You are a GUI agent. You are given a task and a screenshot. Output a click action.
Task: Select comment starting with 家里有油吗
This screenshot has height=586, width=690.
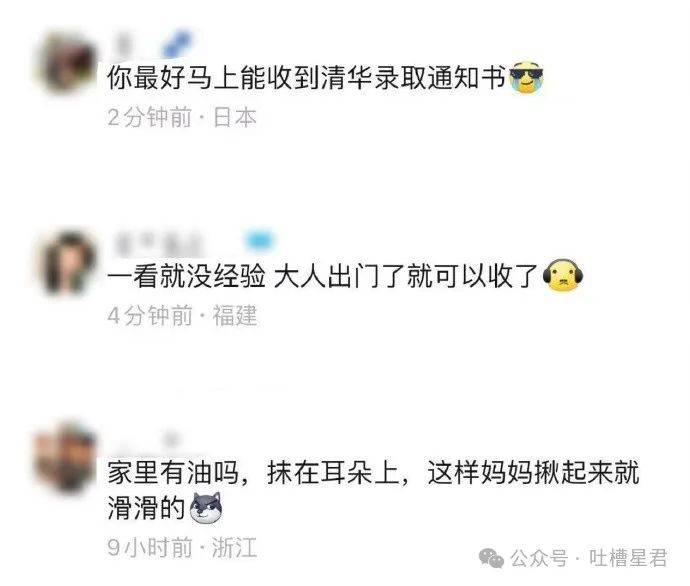373,490
